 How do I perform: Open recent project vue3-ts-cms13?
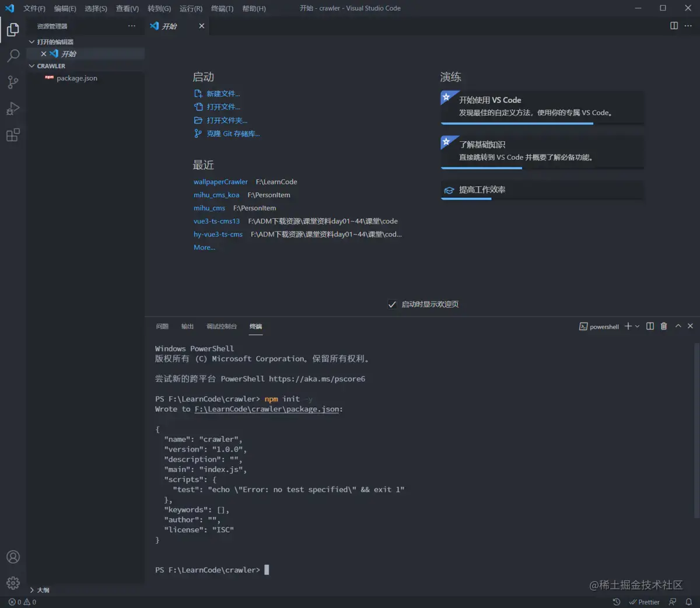(216, 221)
